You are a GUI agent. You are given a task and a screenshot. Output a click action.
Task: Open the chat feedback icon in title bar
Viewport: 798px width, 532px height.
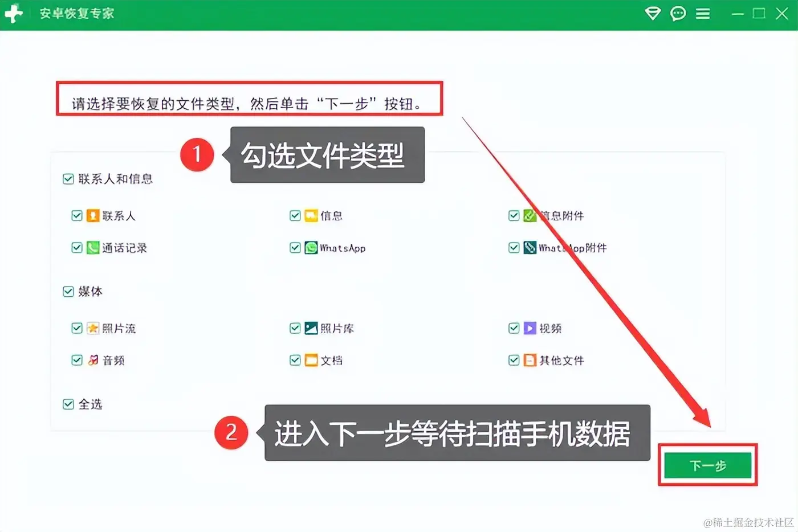click(678, 14)
